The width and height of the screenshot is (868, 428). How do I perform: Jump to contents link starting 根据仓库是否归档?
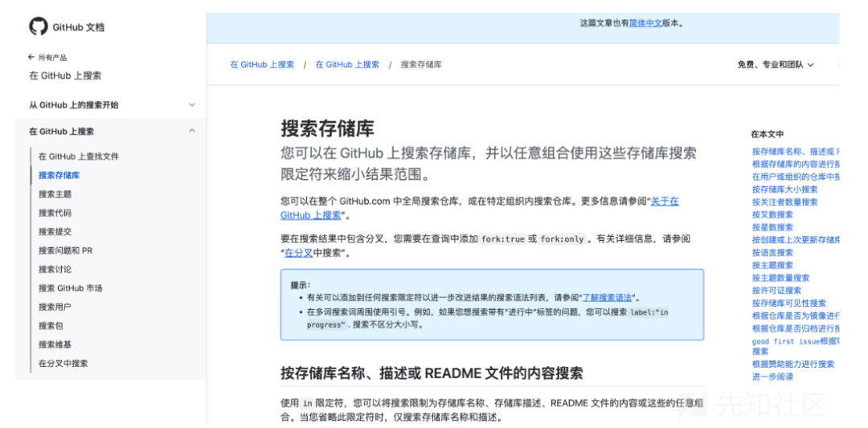796,328
